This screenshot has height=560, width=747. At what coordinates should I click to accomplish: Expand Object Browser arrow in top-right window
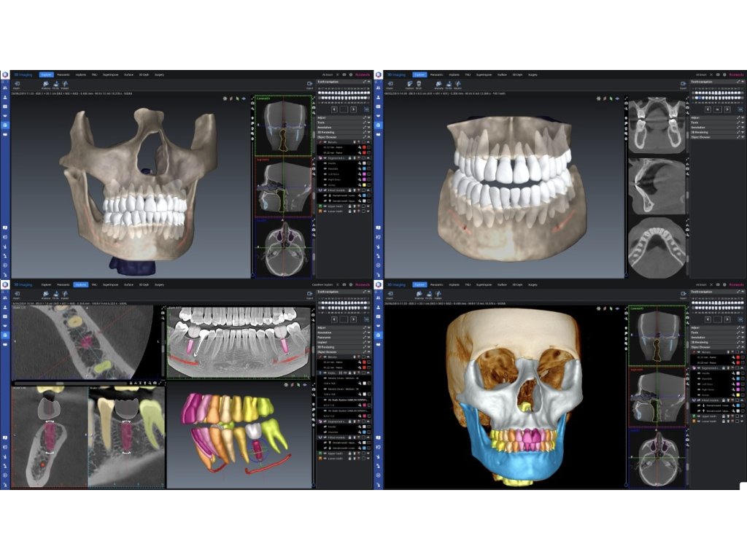(742, 137)
